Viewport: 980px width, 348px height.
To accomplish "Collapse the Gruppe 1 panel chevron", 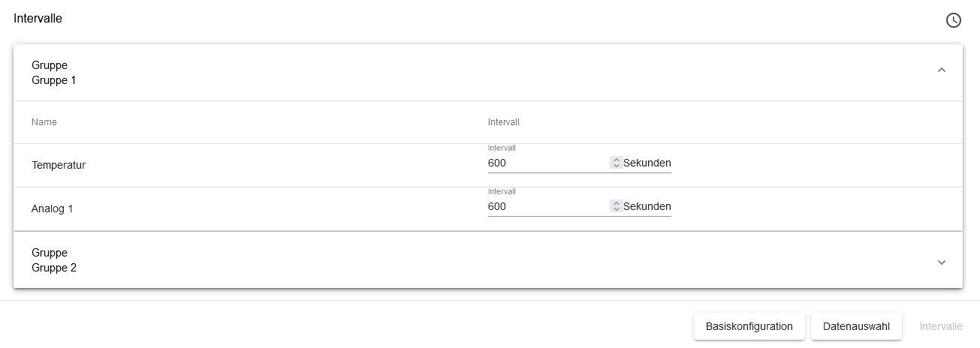I will [942, 70].
